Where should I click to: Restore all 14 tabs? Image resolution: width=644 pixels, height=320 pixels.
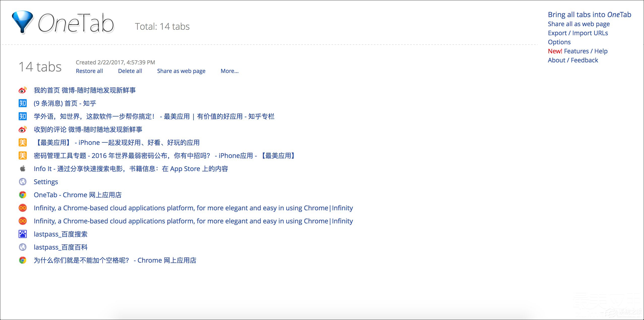pyautogui.click(x=89, y=71)
